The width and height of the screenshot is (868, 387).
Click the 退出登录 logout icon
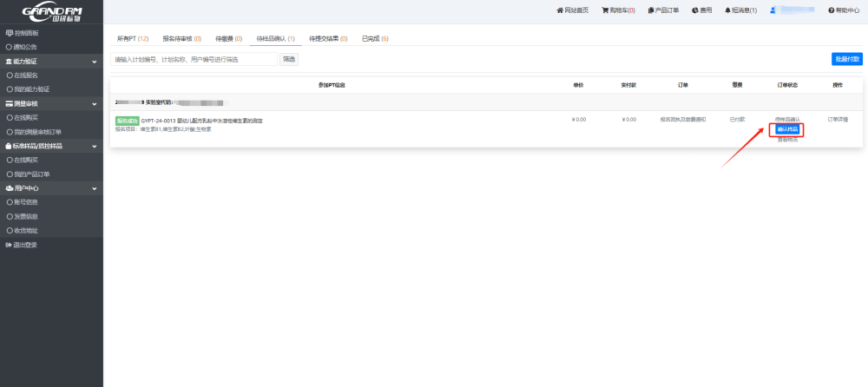[x=9, y=245]
